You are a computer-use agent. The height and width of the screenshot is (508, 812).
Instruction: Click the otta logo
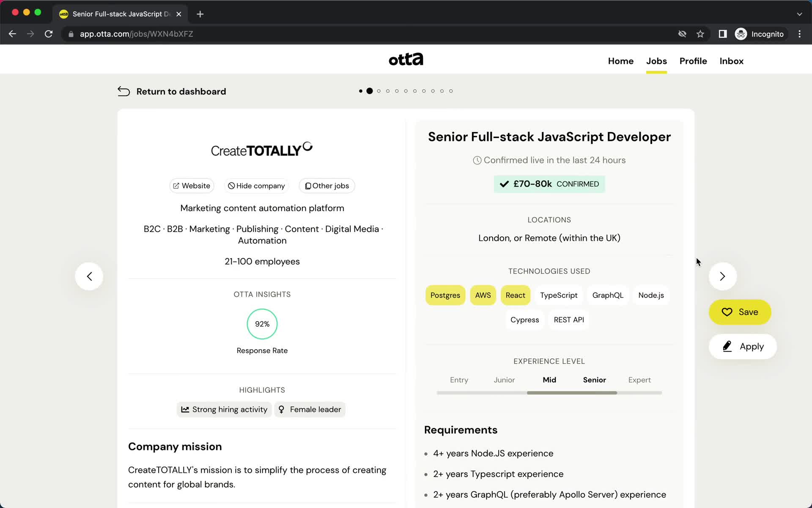click(x=406, y=59)
